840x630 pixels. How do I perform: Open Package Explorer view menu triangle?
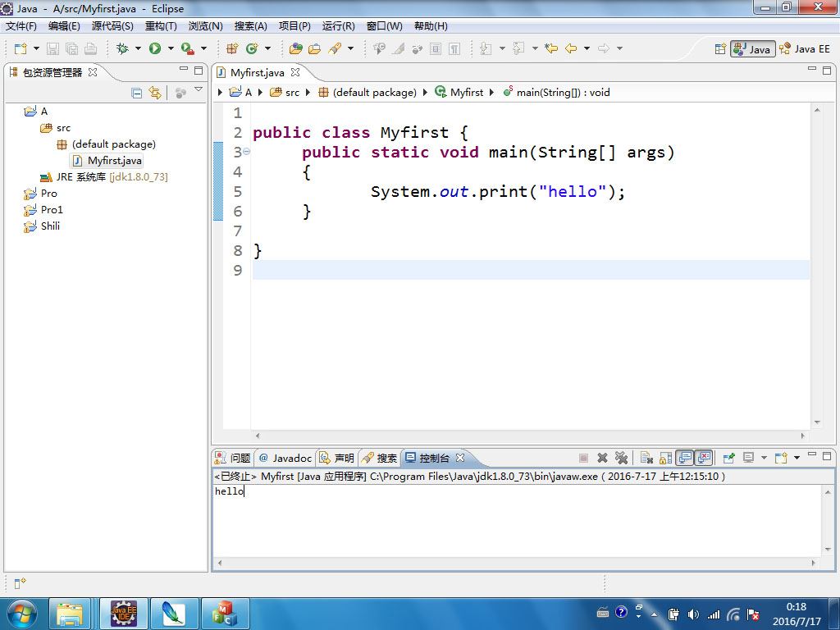pyautogui.click(x=199, y=89)
